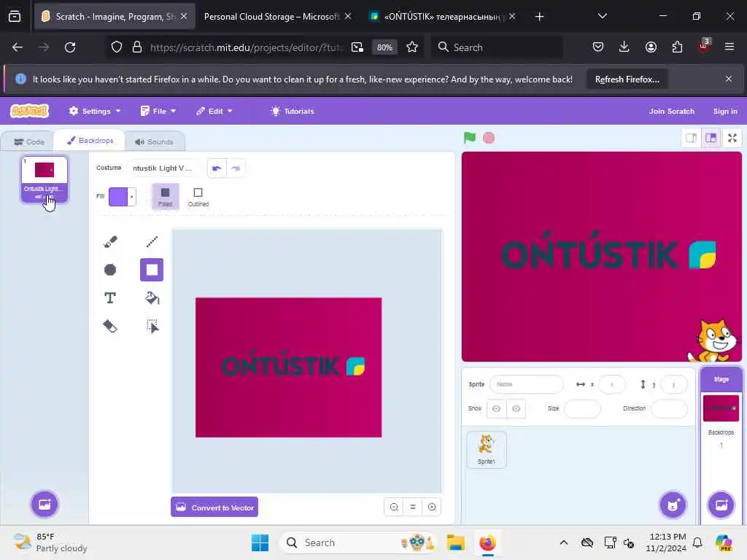The width and height of the screenshot is (747, 560).
Task: Zoom in the paint canvas
Action: (432, 507)
